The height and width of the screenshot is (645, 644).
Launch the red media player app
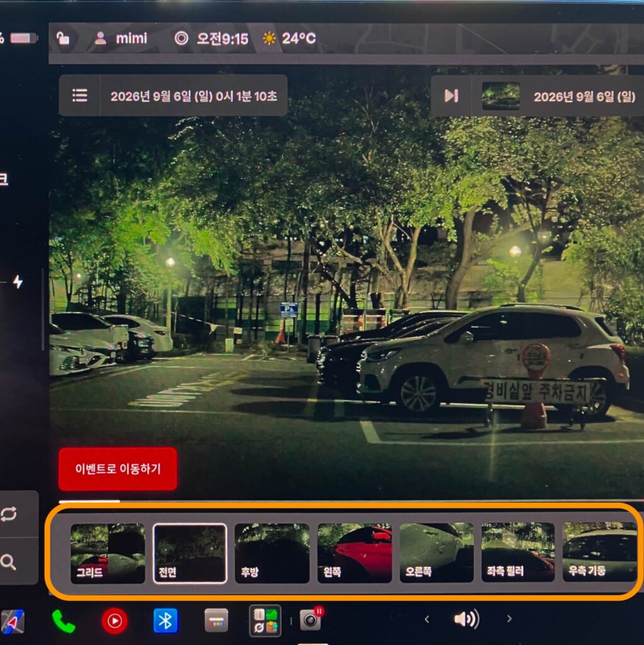tap(115, 620)
